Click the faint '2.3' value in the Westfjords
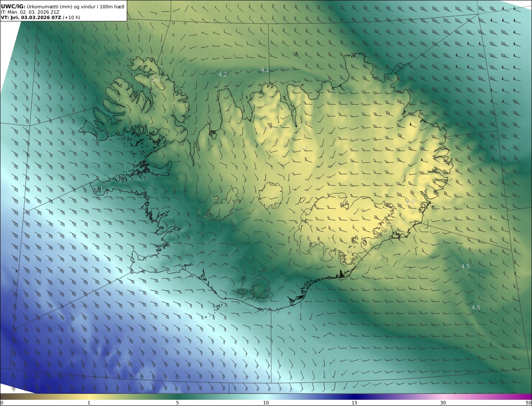This screenshot has width=532, height=406. tap(156, 79)
